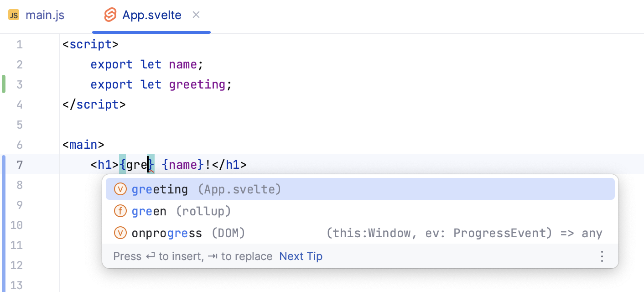The image size is (644, 292).
Task: Click the Svelte logo icon on App.svelte tab
Action: [110, 15]
